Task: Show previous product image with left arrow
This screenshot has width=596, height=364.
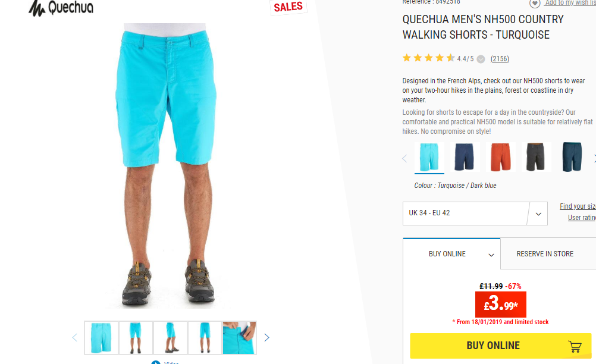Action: click(74, 337)
